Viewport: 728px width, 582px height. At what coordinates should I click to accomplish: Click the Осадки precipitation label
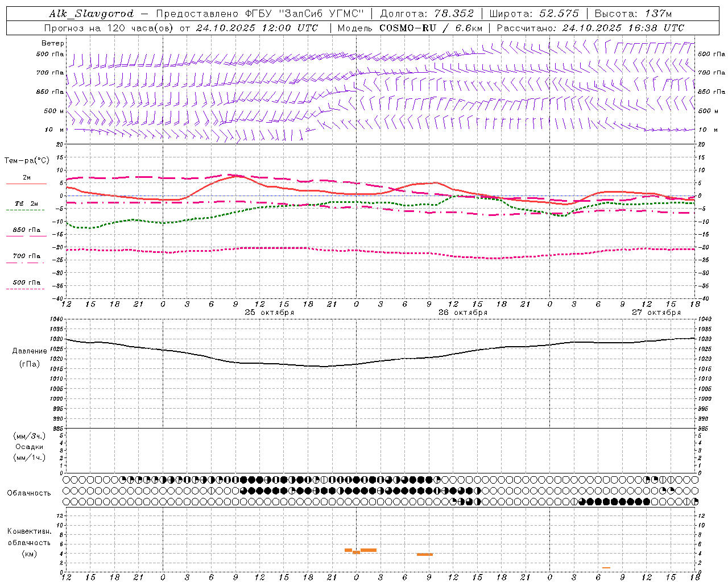click(x=30, y=447)
